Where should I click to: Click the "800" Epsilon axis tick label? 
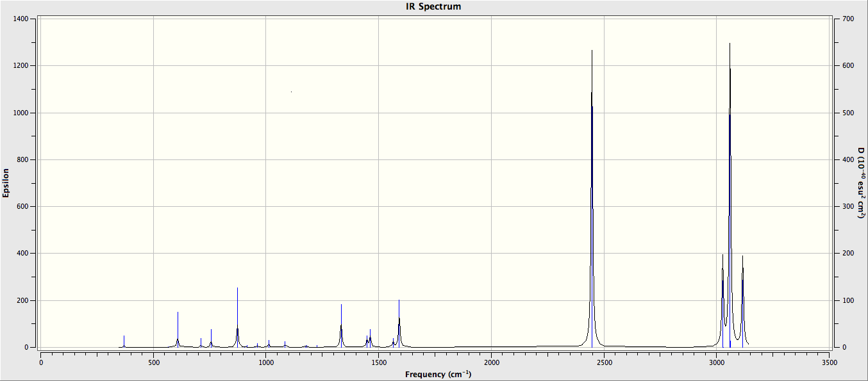pyautogui.click(x=23, y=160)
